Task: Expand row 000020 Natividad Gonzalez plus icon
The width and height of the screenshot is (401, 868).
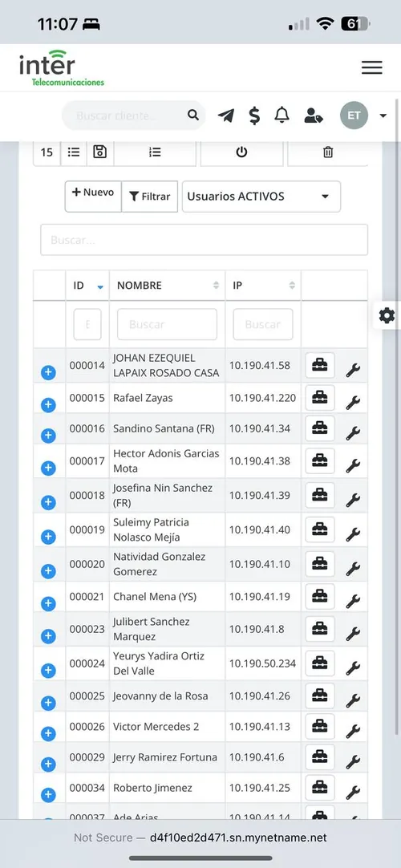Action: pos(48,571)
